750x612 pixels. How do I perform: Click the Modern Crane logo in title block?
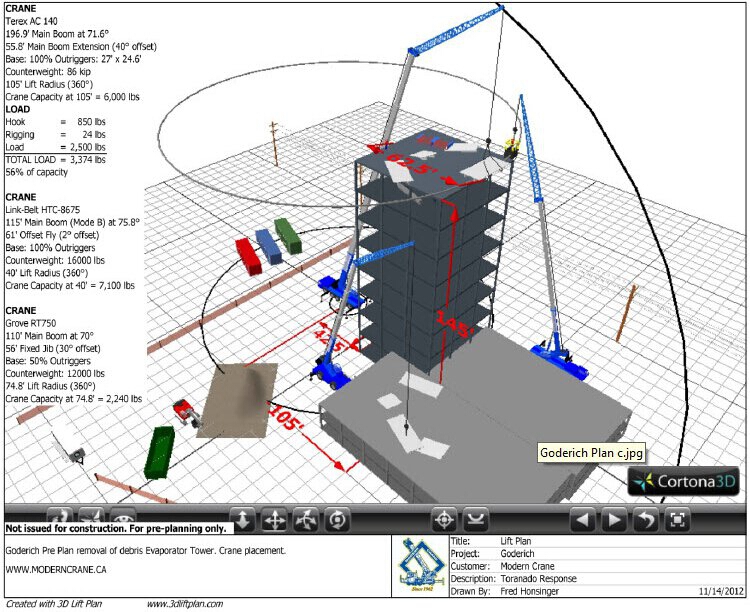tap(420, 566)
